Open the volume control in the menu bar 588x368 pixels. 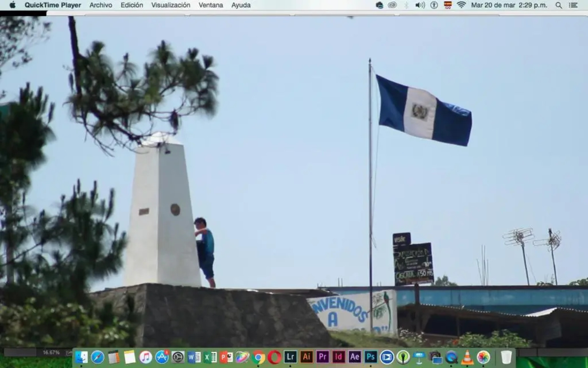(x=420, y=5)
